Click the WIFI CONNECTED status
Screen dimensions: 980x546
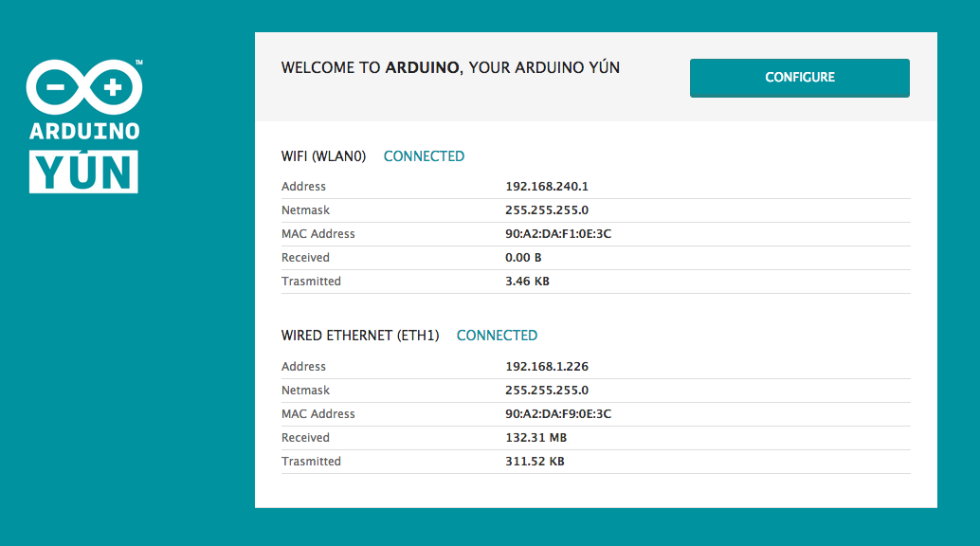point(424,156)
